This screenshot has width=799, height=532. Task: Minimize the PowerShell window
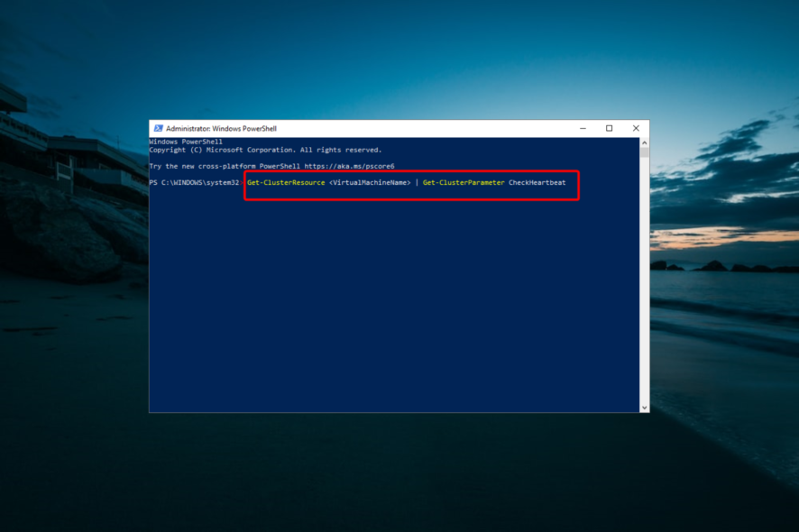point(583,128)
